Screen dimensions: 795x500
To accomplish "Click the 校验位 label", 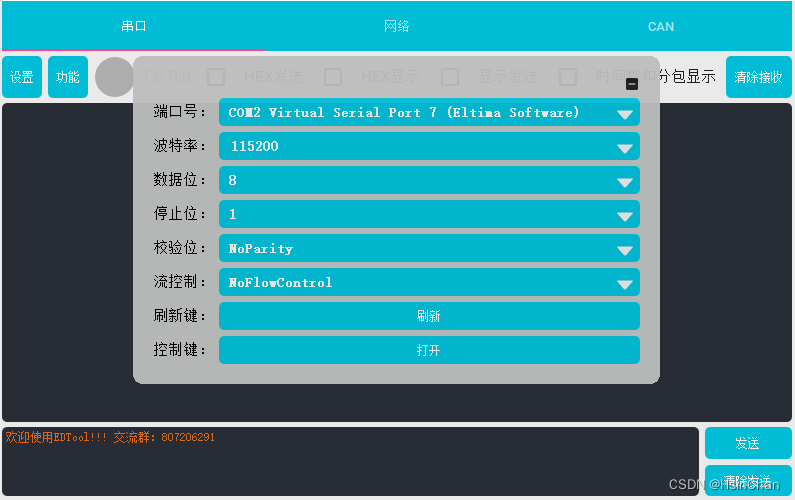I will click(x=180, y=248).
